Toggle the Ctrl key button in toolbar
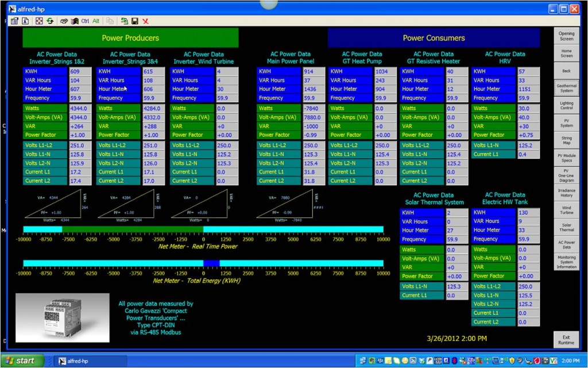The height and width of the screenshot is (368, 588). (x=85, y=21)
